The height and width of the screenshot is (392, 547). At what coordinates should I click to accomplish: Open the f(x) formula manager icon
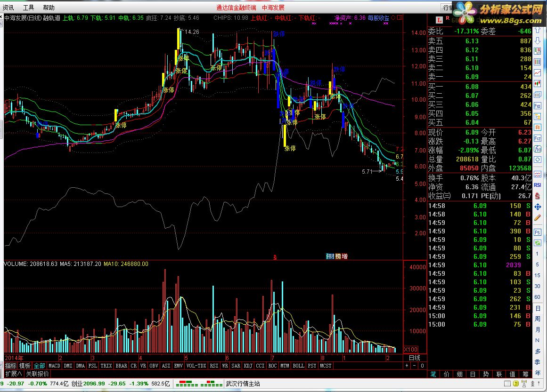pos(538,149)
